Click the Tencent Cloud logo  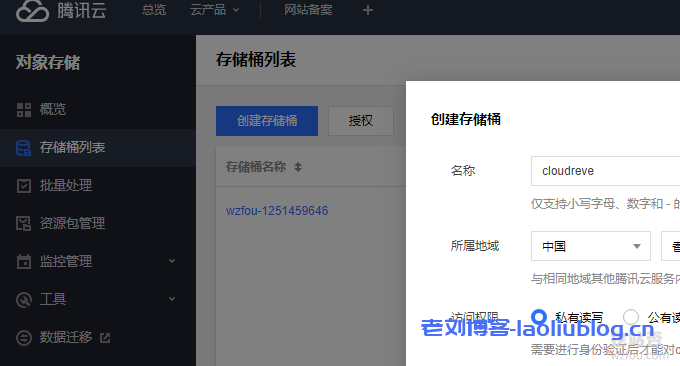(61, 10)
